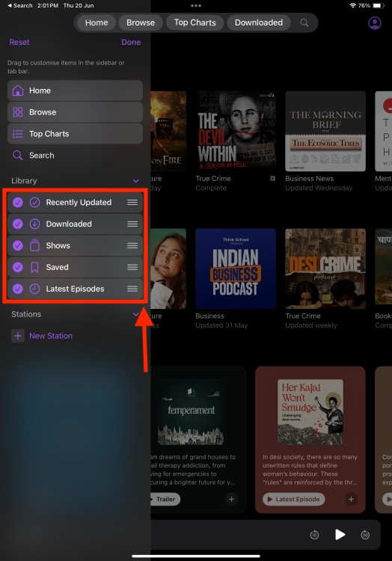This screenshot has width=392, height=561.
Task: Grab the reorder handle for Recently Updated
Action: click(x=132, y=202)
